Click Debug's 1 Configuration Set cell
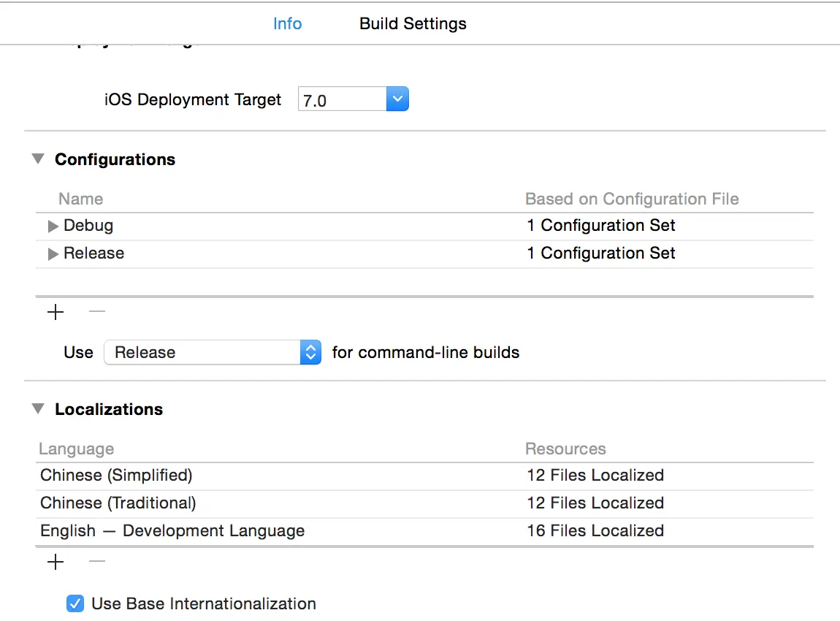 pyautogui.click(x=601, y=226)
